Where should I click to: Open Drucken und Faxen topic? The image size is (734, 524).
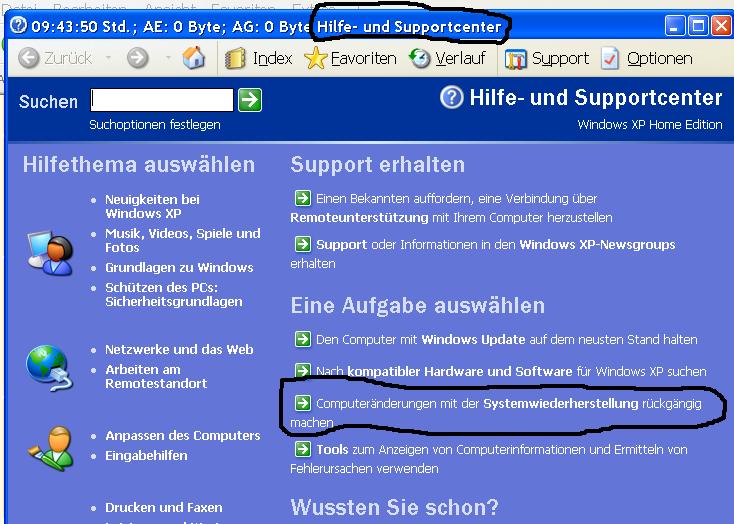tap(164, 508)
